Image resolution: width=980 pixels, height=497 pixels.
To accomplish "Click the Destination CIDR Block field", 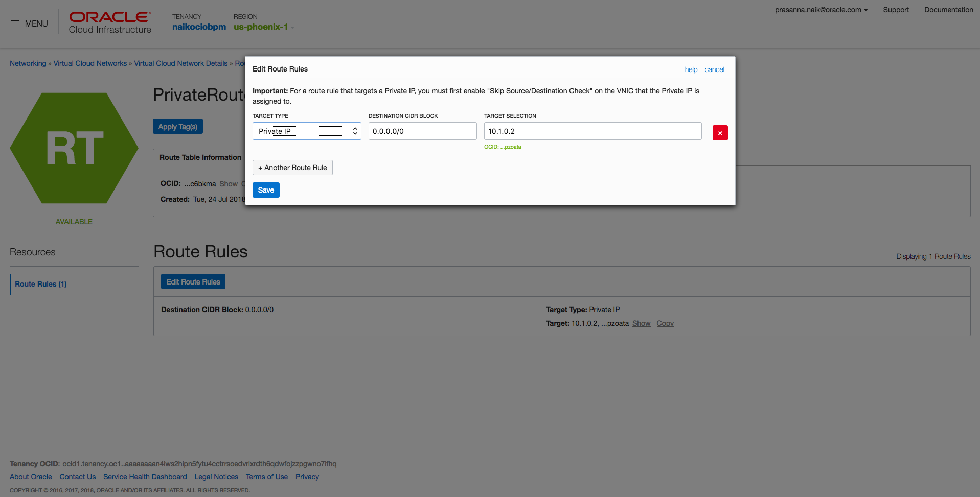I will 422,131.
